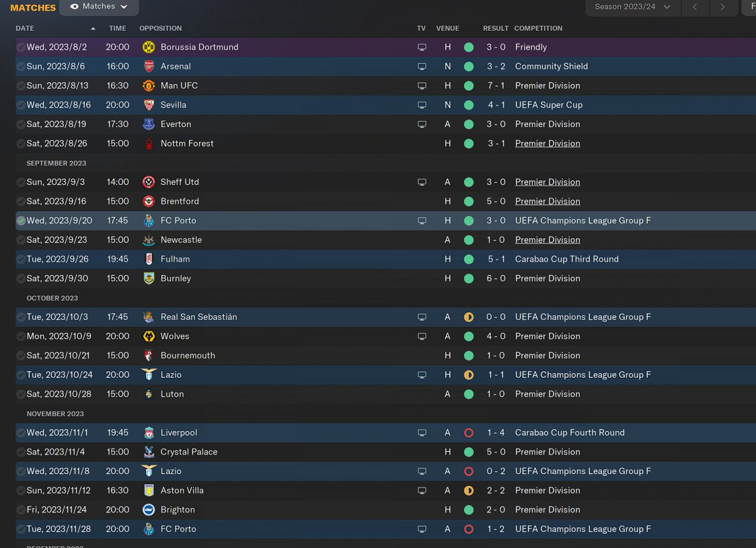756x548 pixels.
Task: Sort by the Competition column header
Action: point(538,28)
